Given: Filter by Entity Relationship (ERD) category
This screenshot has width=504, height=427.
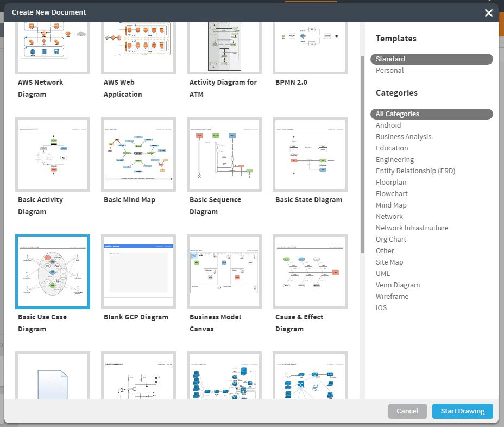Looking at the screenshot, I should click(x=415, y=171).
